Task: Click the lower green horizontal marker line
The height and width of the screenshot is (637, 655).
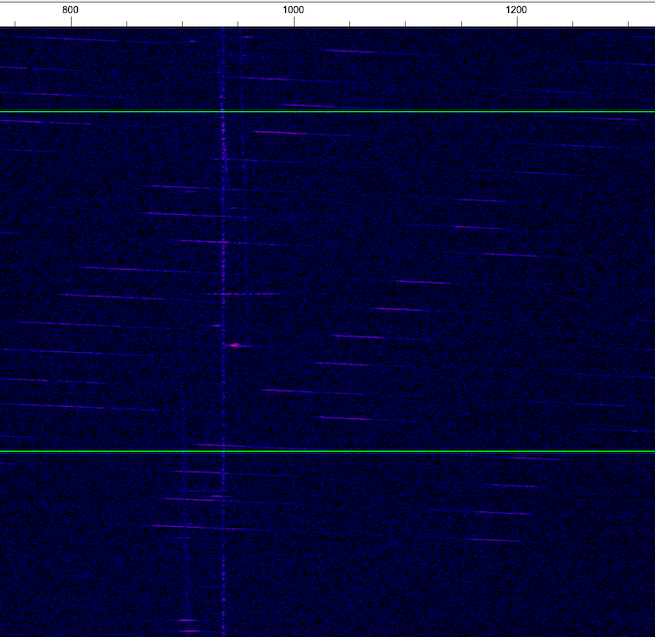Action: point(328,451)
